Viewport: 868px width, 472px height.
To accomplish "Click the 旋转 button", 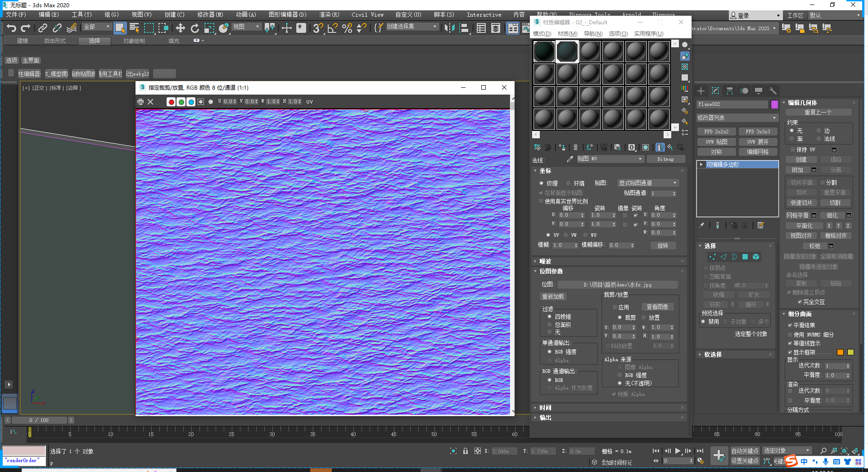I will pos(663,245).
